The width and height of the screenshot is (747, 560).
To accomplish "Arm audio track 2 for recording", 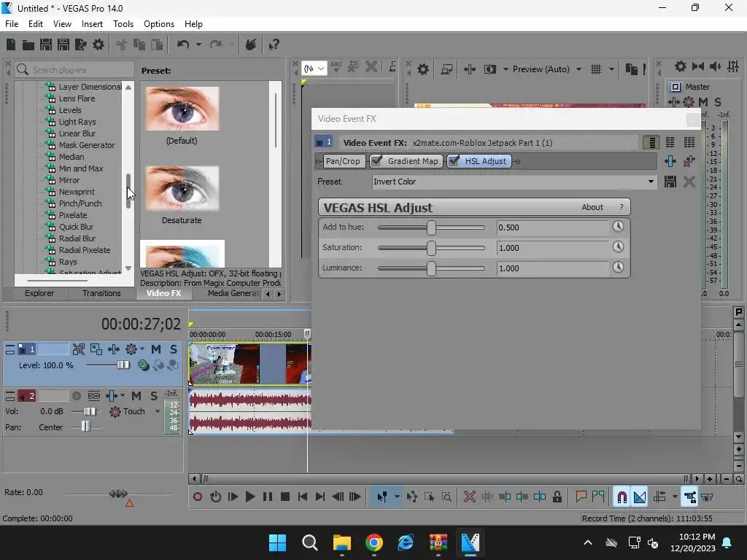I will [x=76, y=396].
